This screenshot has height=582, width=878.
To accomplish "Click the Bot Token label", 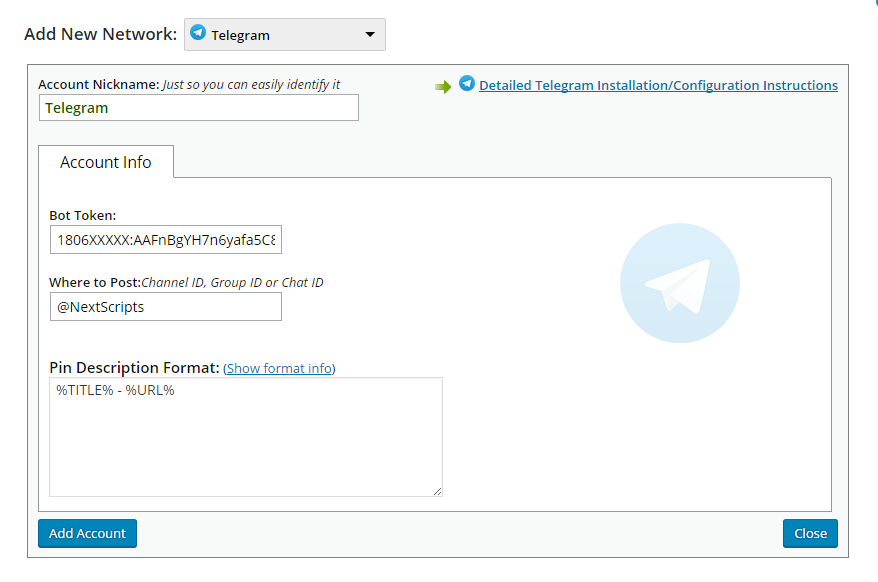I will click(83, 216).
